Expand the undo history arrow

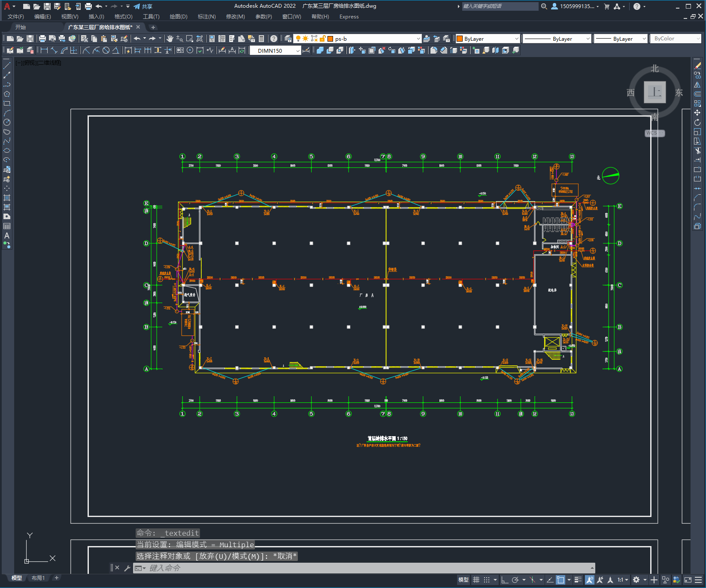[144, 39]
